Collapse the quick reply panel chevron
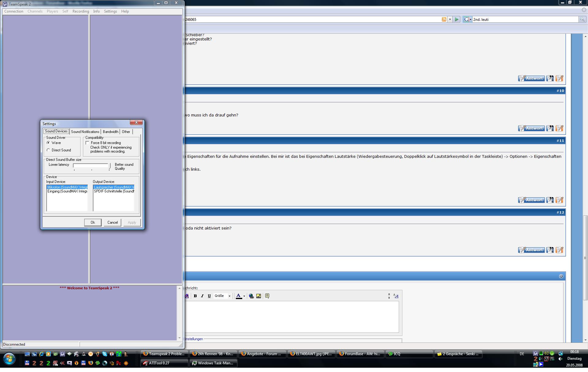Image resolution: width=588 pixels, height=372 pixels. [x=561, y=276]
